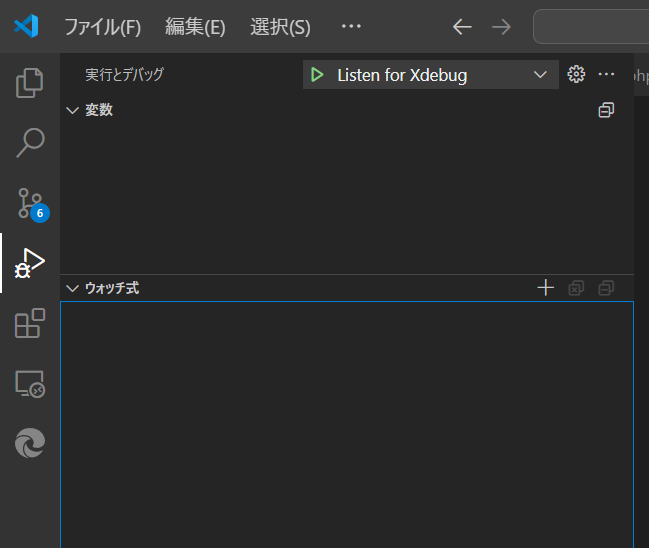The width and height of the screenshot is (649, 548).
Task: Open Source Control with 6 pending changes
Action: coord(31,204)
